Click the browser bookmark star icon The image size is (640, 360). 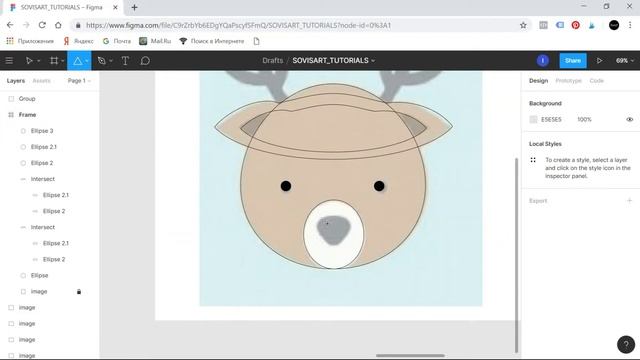tap(523, 25)
